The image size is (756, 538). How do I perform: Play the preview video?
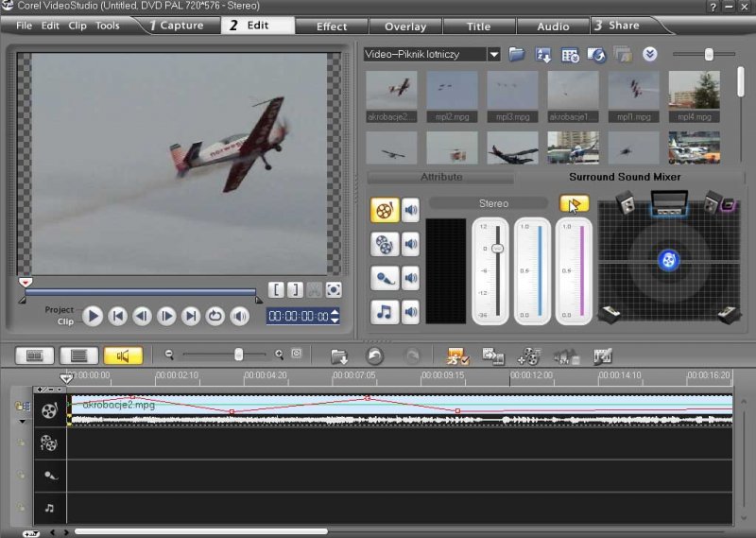click(x=93, y=317)
